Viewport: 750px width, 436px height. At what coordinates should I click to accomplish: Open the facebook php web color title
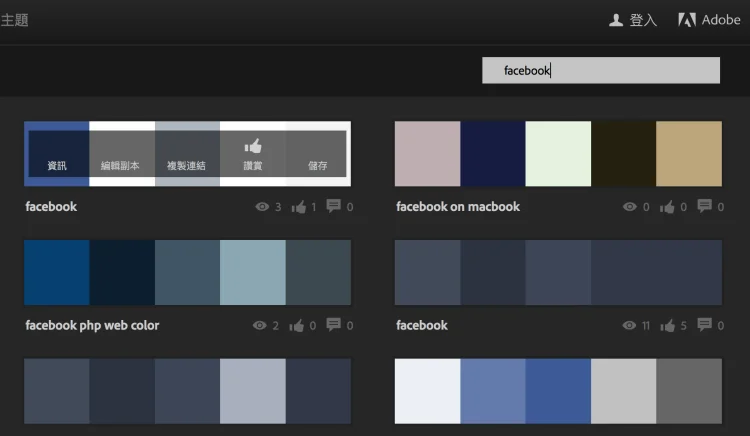coord(92,326)
